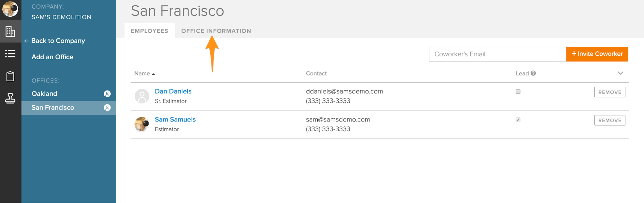Open the stamp icon in left rail
Viewport: 644px width, 203px height.
point(10,98)
